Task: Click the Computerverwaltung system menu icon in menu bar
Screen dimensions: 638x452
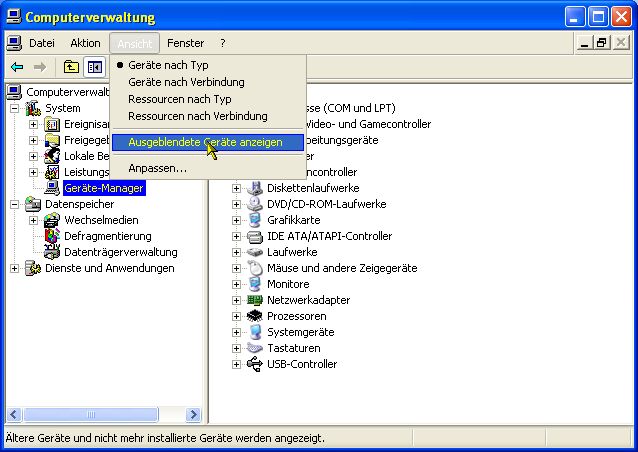Action: [14, 43]
